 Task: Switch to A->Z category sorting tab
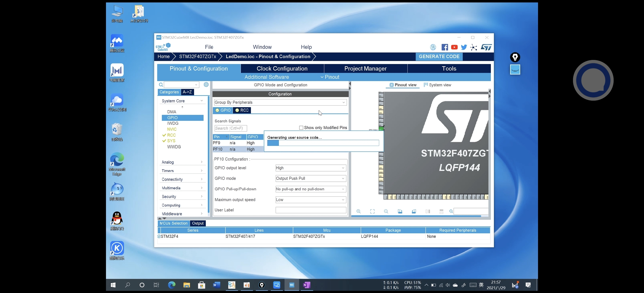pos(187,92)
